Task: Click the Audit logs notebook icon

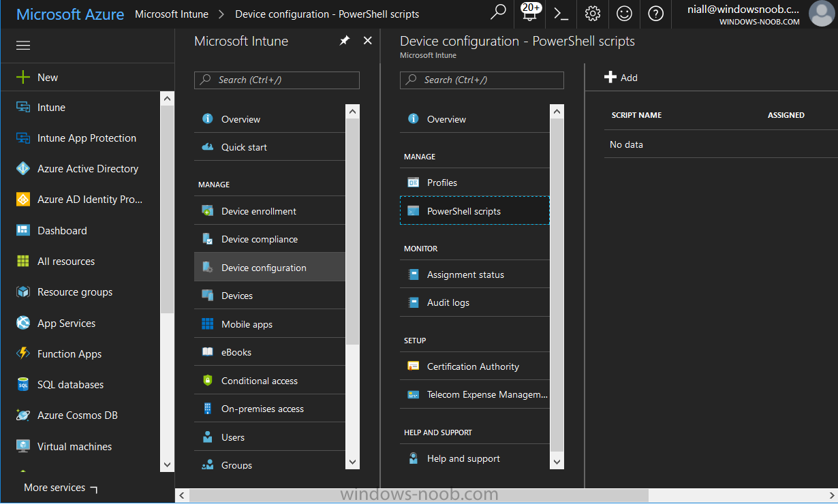Action: (x=414, y=302)
